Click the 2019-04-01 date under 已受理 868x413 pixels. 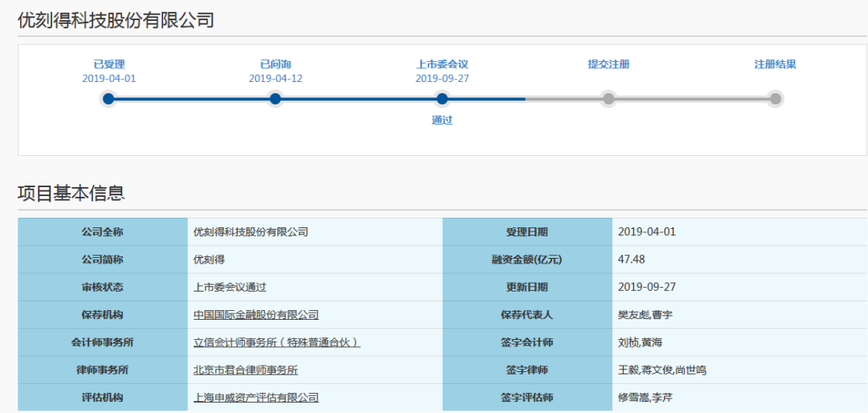tap(109, 79)
